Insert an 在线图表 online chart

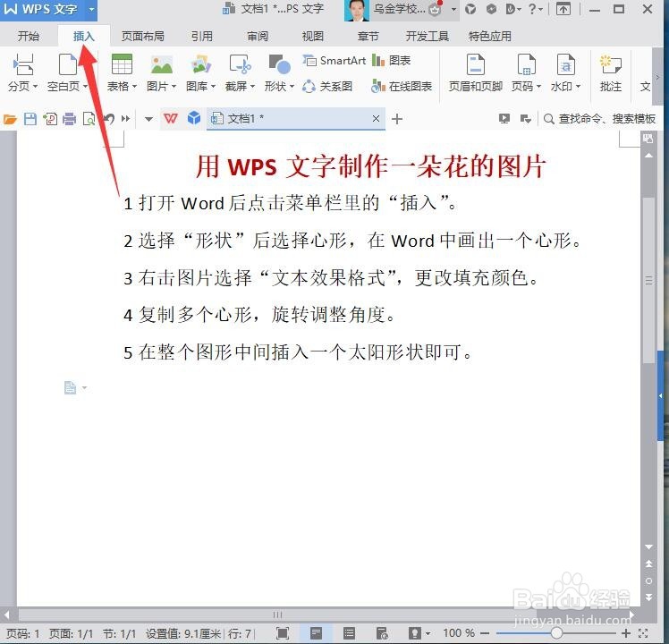[x=402, y=87]
